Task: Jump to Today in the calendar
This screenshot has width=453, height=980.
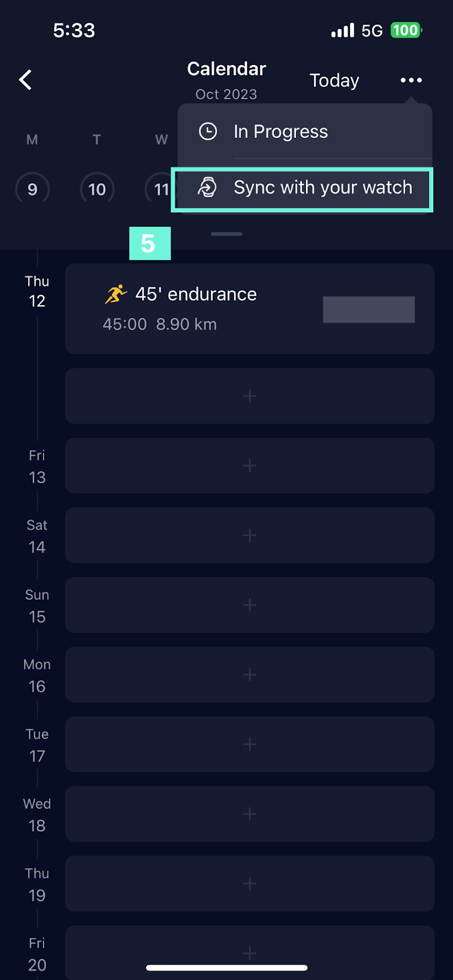Action: pos(334,80)
